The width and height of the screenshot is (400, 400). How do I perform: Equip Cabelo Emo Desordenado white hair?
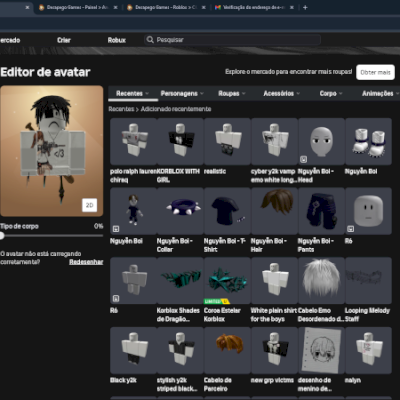point(321,281)
